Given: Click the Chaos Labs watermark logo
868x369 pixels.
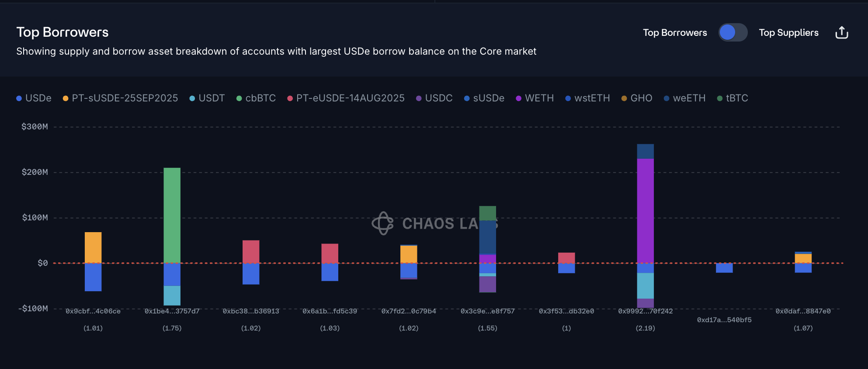Looking at the screenshot, I should click(383, 223).
